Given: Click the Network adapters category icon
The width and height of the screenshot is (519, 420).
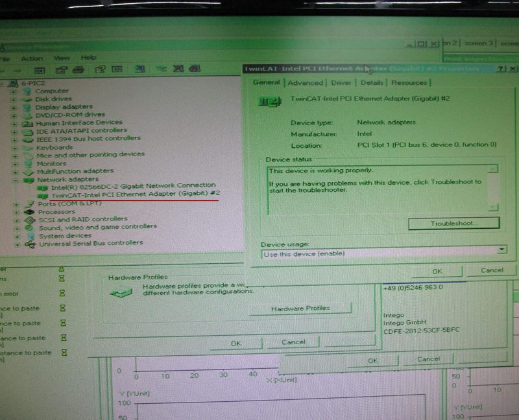Looking at the screenshot, I should [29, 180].
